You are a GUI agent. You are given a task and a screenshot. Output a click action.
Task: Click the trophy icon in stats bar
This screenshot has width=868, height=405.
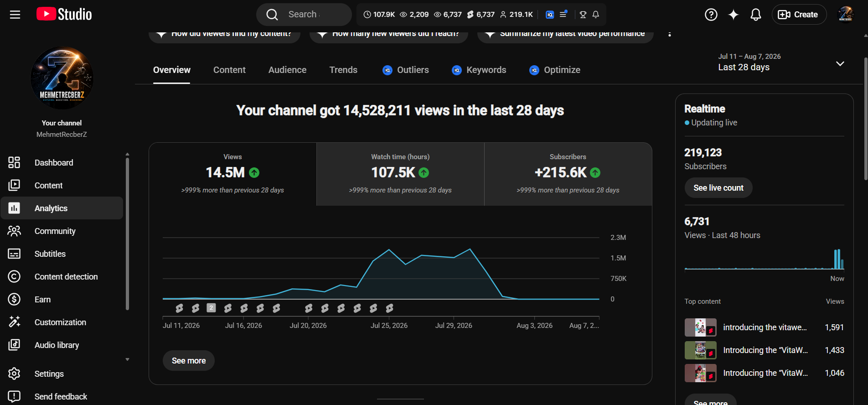coord(583,15)
